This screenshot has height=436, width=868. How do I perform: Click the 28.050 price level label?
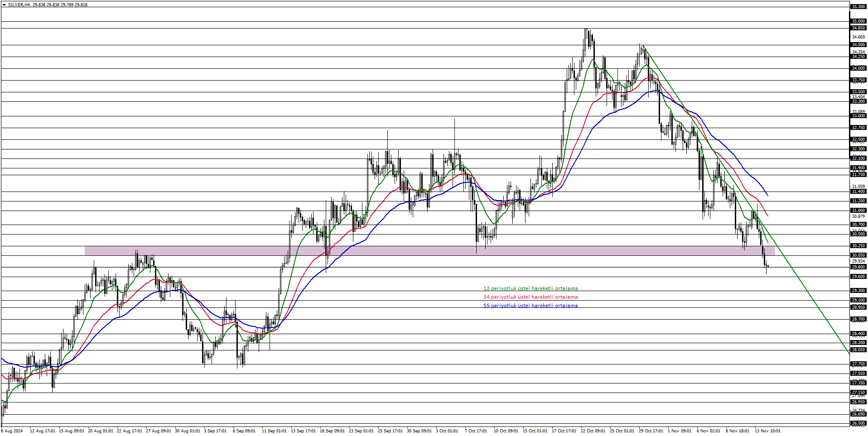coord(858,350)
